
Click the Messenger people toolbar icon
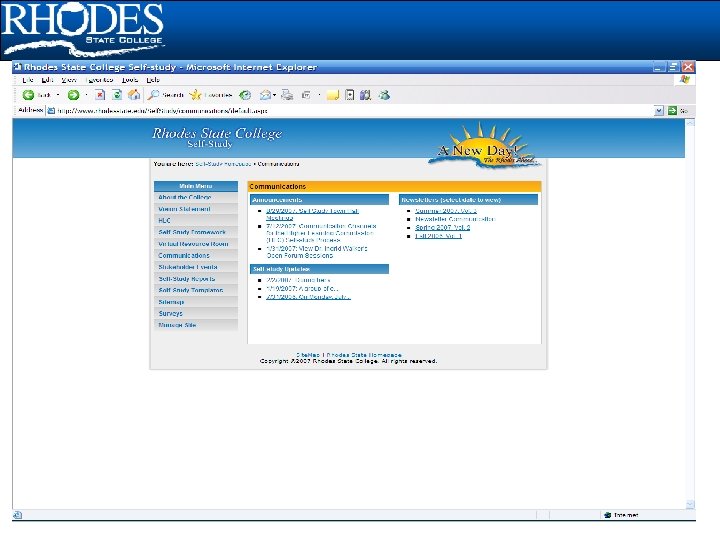click(384, 95)
